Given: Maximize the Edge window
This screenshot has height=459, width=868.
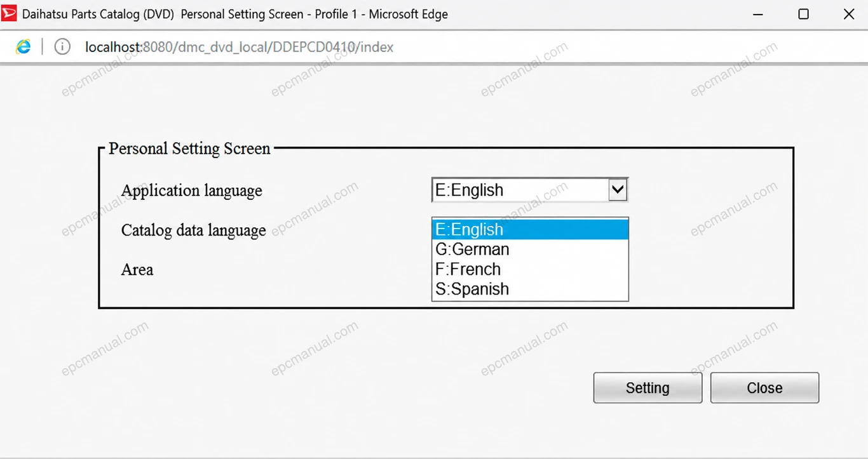Looking at the screenshot, I should tap(803, 14).
